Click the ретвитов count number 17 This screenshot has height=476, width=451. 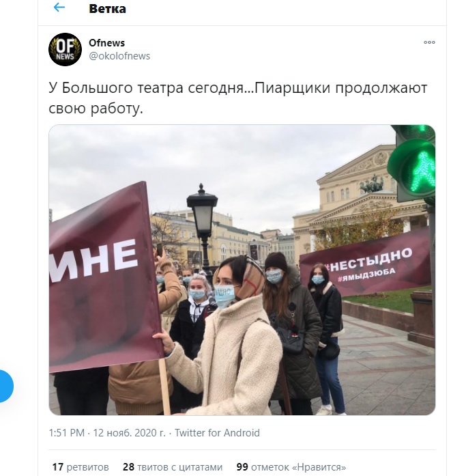pos(57,466)
